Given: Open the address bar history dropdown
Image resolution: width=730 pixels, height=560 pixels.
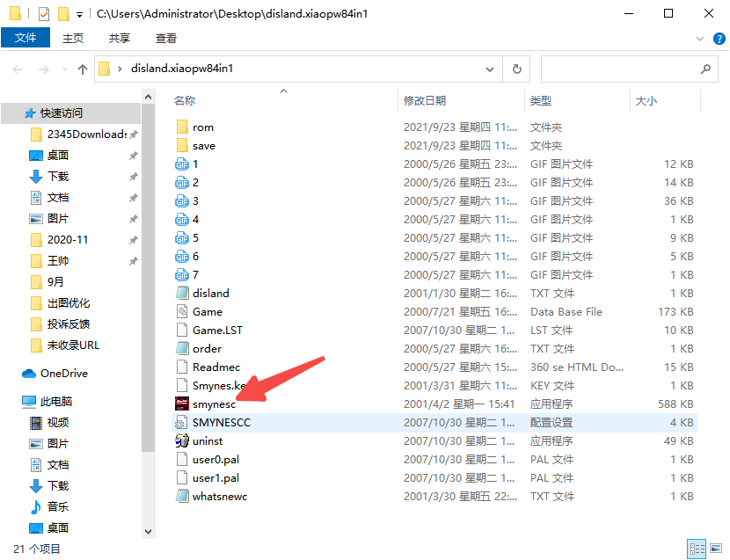Looking at the screenshot, I should tap(489, 68).
